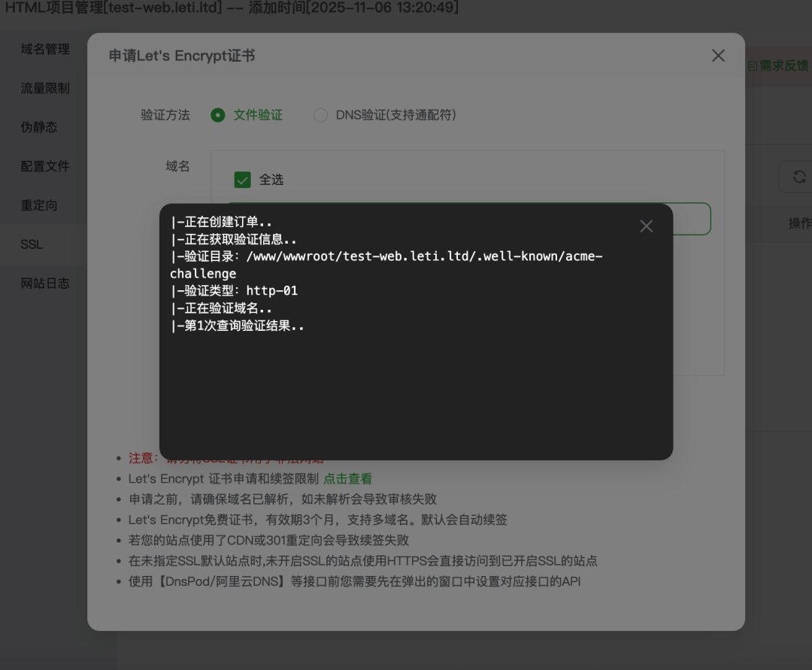812x670 pixels.
Task: Open the 流量限制 tab
Action: (x=45, y=88)
